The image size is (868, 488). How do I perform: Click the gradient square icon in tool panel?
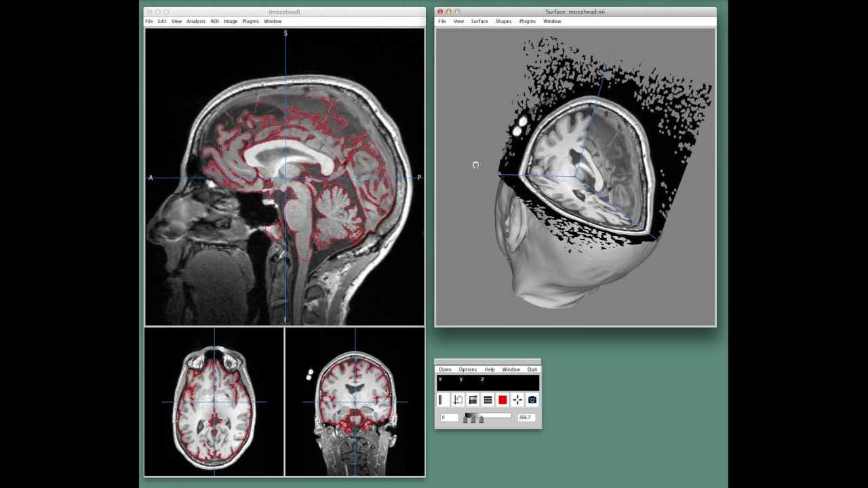point(473,400)
